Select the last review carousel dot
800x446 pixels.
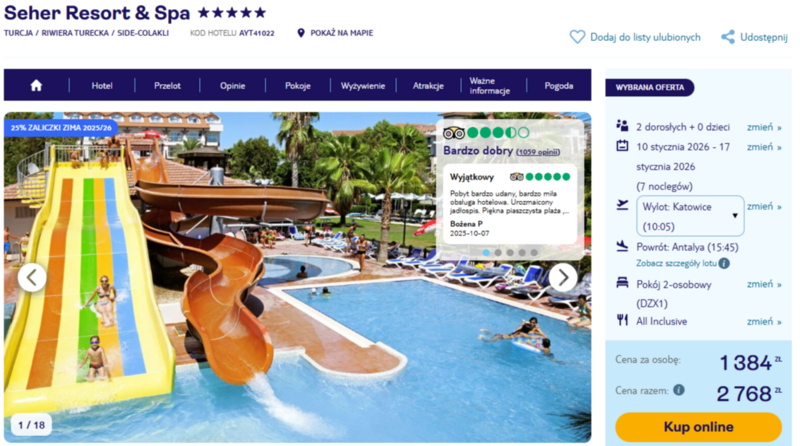[534, 253]
